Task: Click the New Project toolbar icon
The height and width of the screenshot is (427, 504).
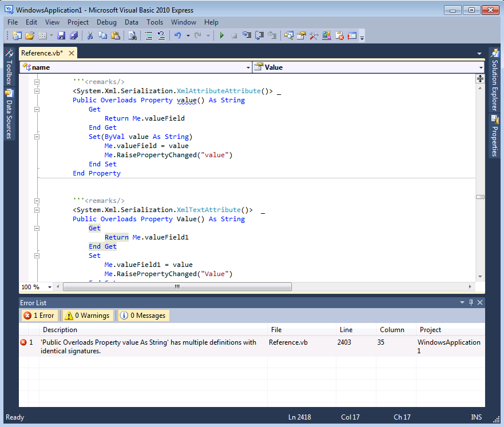Action: tap(17, 35)
